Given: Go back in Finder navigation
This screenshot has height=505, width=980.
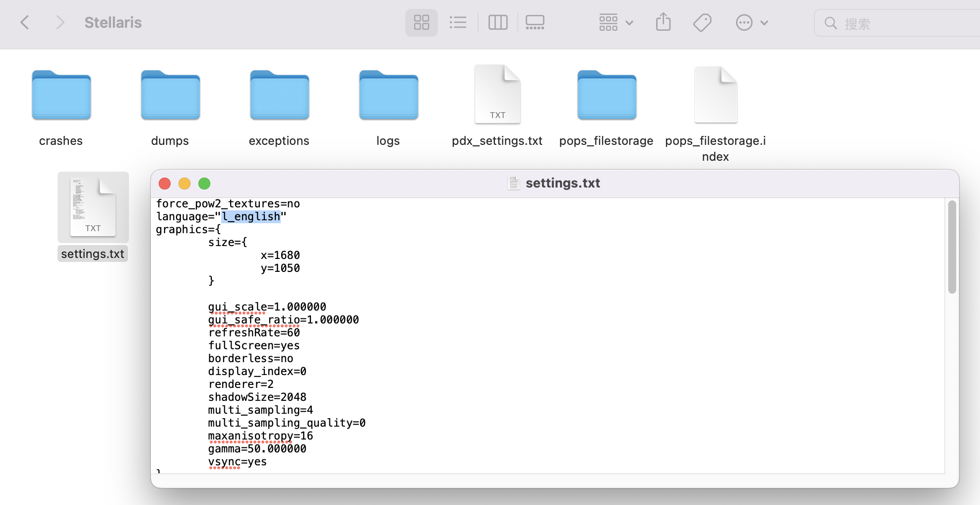Looking at the screenshot, I should [25, 22].
